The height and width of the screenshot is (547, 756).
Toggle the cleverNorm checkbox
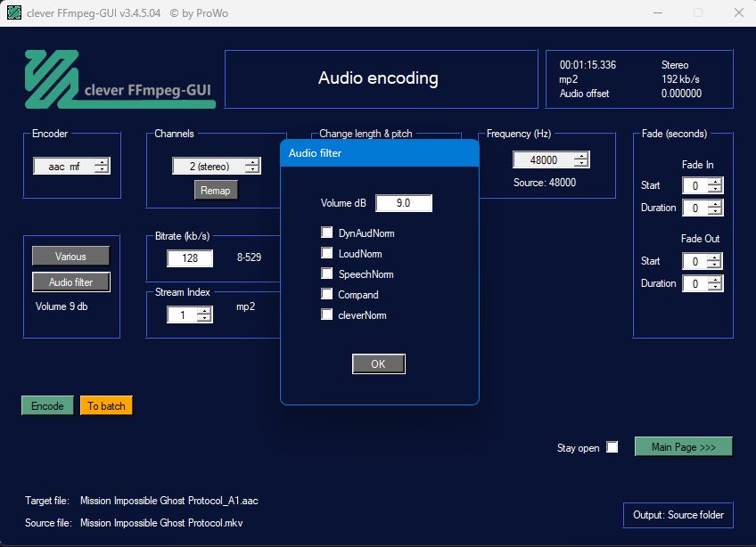pyautogui.click(x=326, y=314)
